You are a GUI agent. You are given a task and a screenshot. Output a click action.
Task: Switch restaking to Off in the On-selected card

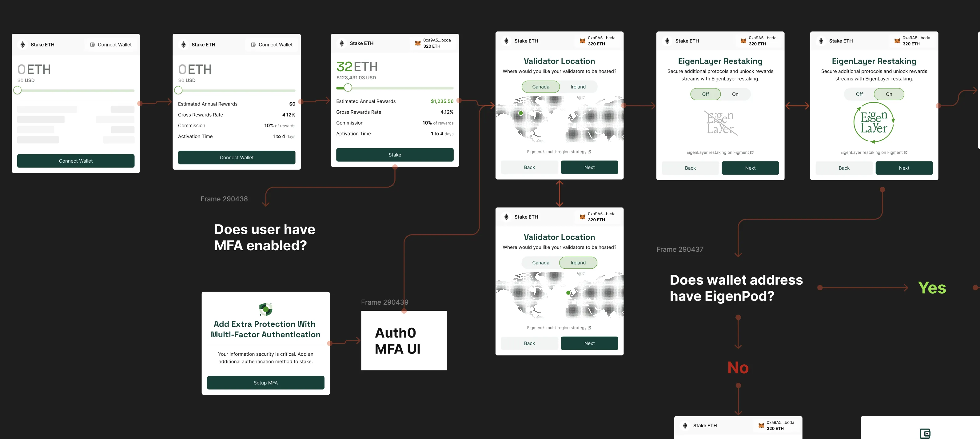pyautogui.click(x=859, y=94)
